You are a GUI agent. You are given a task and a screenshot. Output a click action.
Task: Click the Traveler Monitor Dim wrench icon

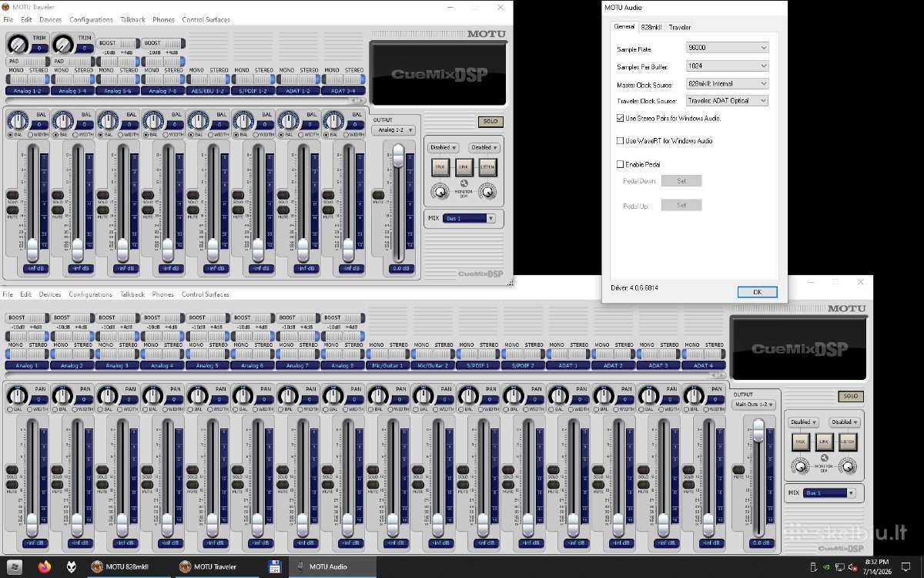tap(464, 183)
